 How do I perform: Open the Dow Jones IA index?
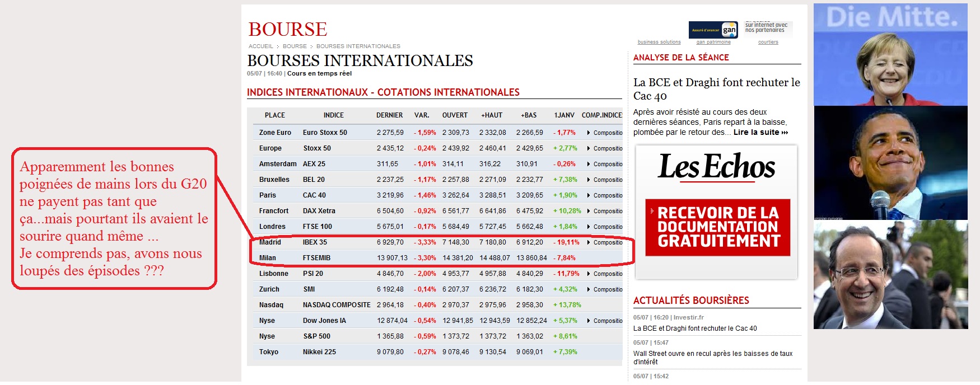pos(324,321)
